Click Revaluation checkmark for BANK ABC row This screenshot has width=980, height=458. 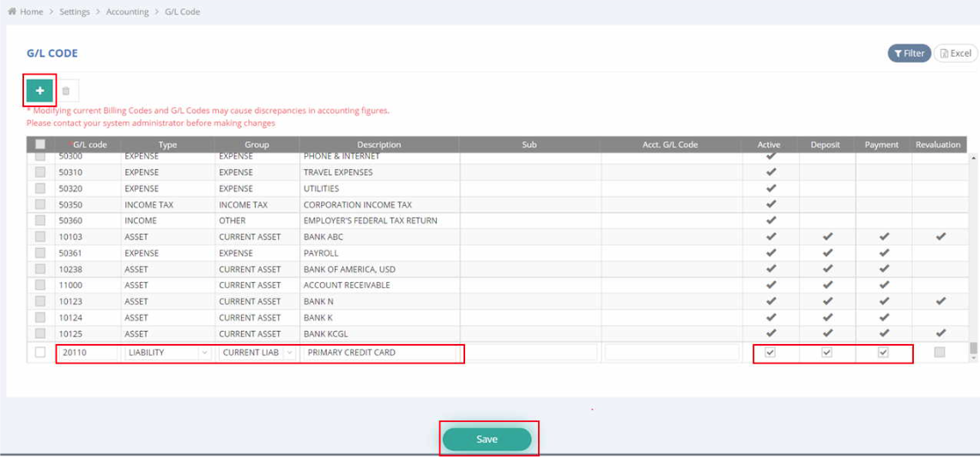click(941, 237)
